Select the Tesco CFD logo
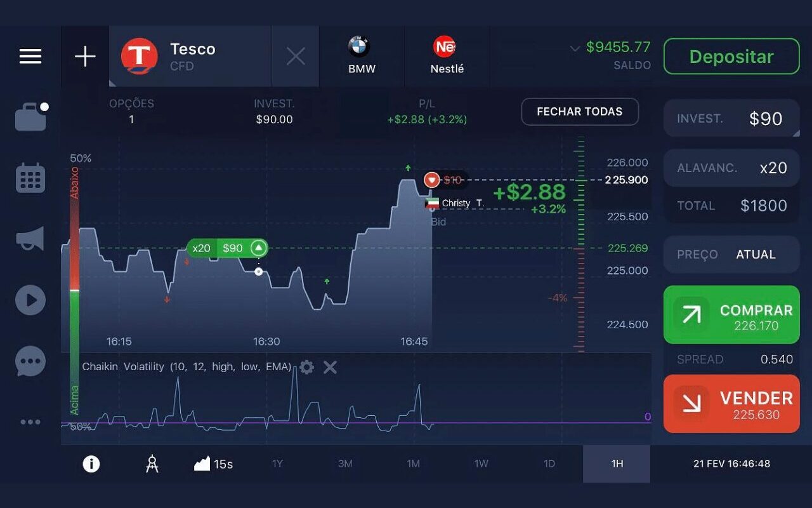 point(139,57)
